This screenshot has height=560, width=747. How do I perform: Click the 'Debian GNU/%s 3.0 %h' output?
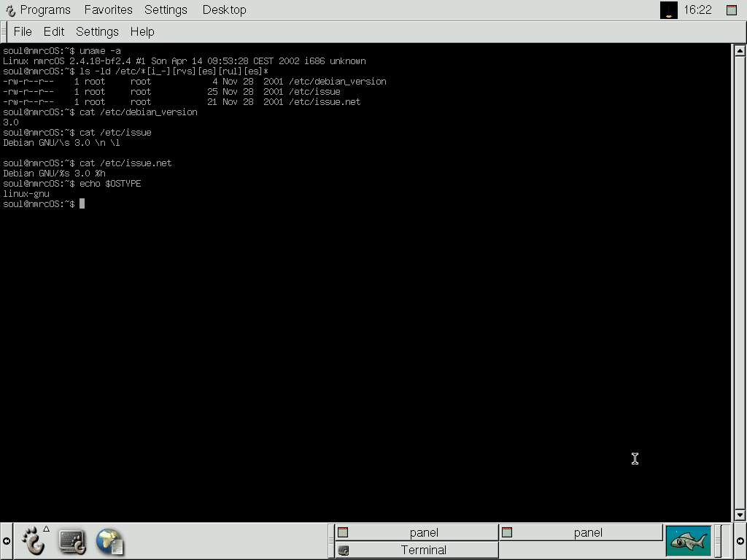[x=54, y=174]
